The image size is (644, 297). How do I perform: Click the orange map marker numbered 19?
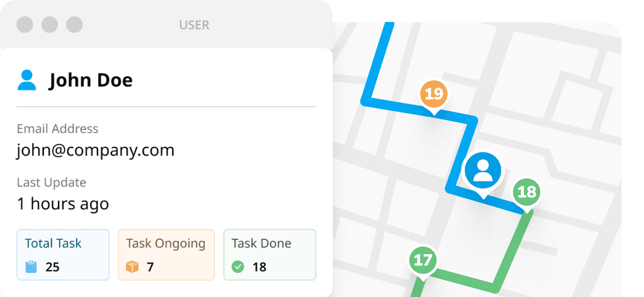(433, 95)
